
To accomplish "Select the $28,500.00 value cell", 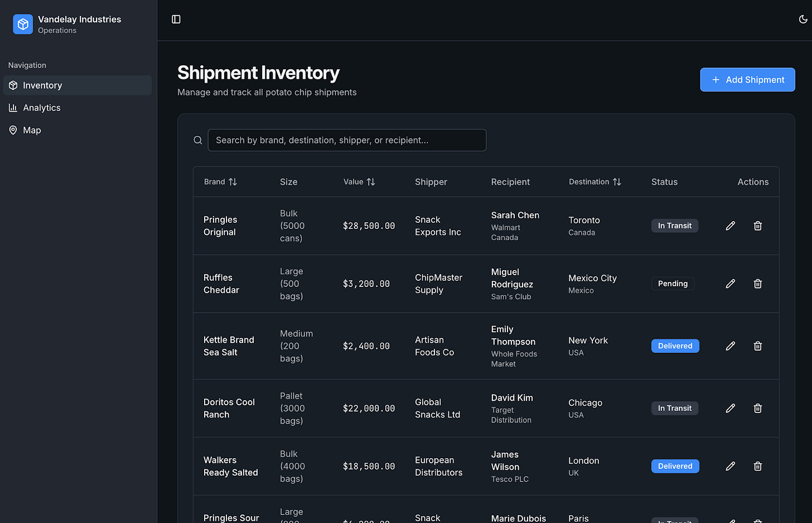I will (369, 226).
